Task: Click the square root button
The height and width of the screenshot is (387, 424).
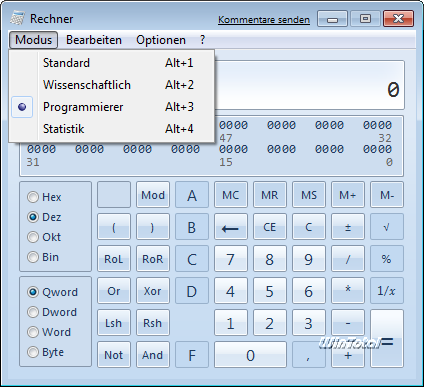Action: click(387, 227)
